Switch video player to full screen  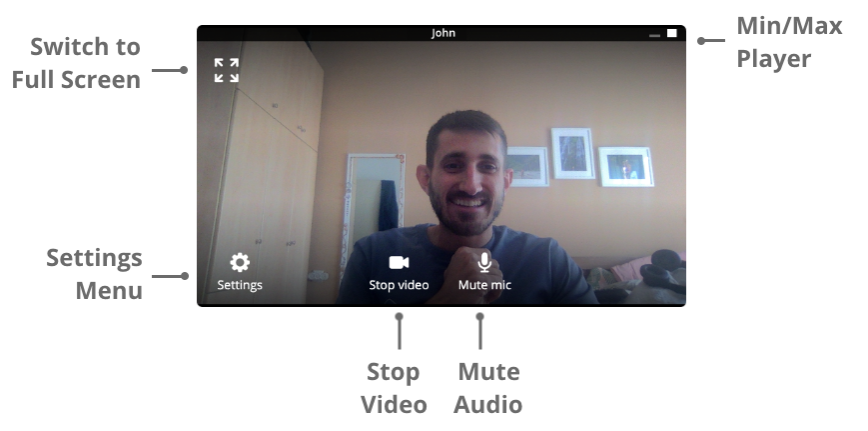point(227,70)
